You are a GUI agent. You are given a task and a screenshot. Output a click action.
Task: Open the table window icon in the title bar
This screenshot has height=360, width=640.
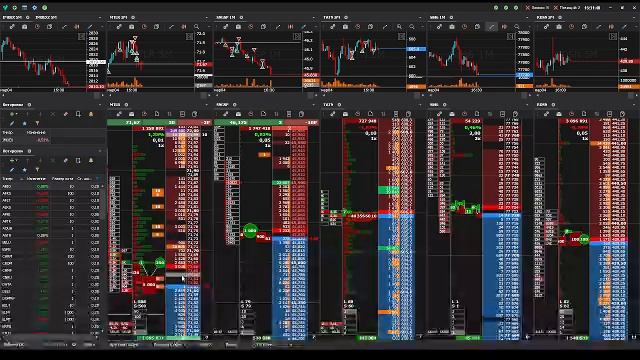pos(24,8)
